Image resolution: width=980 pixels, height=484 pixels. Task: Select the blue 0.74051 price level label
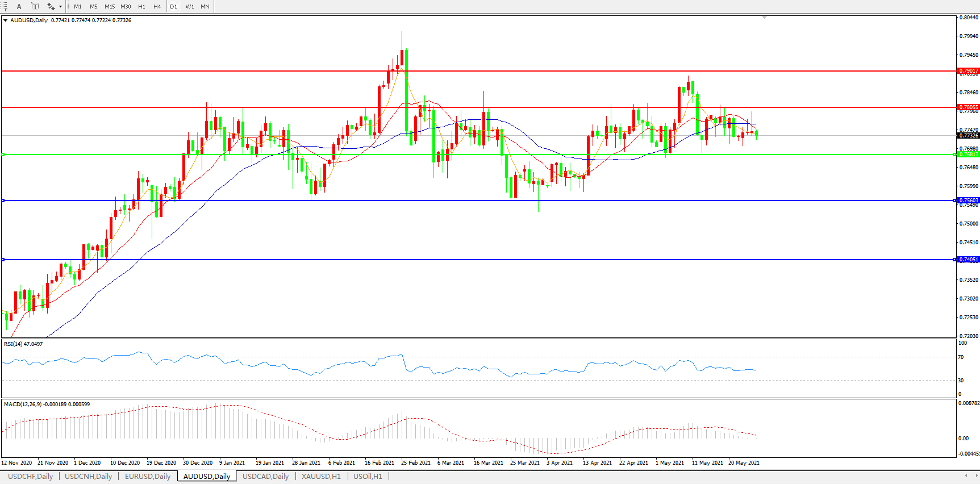tap(969, 260)
